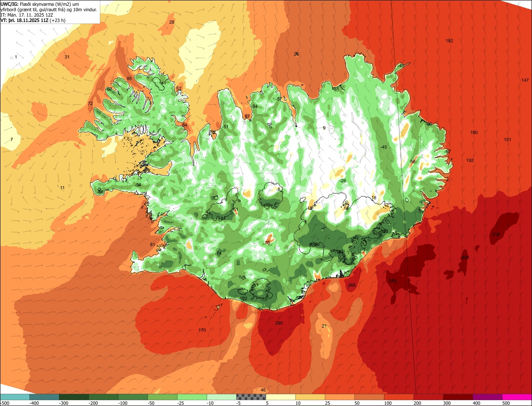
Task: Pick the -50 to -25 green legend swatch
Action: [x=163, y=397]
